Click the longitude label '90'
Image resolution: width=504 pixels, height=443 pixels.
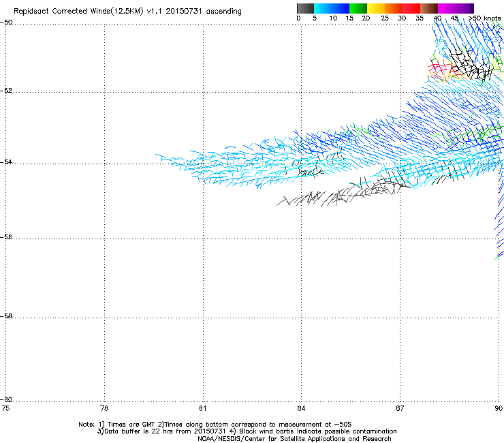499,408
